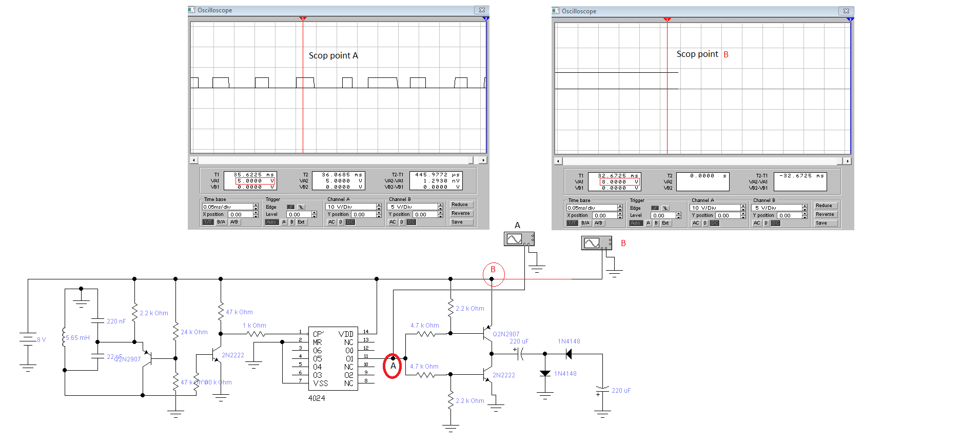980x445 pixels.
Task: Select falling edge trigger in scope B window
Action: coord(665,208)
